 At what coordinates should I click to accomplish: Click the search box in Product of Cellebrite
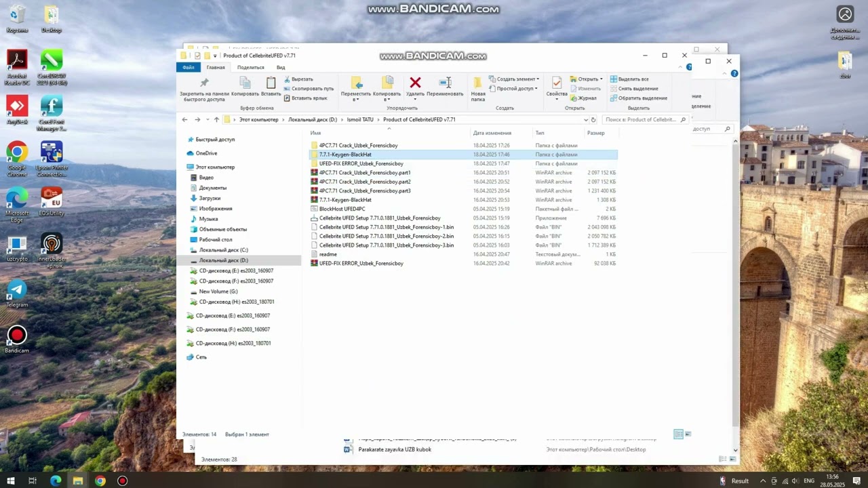(x=645, y=120)
